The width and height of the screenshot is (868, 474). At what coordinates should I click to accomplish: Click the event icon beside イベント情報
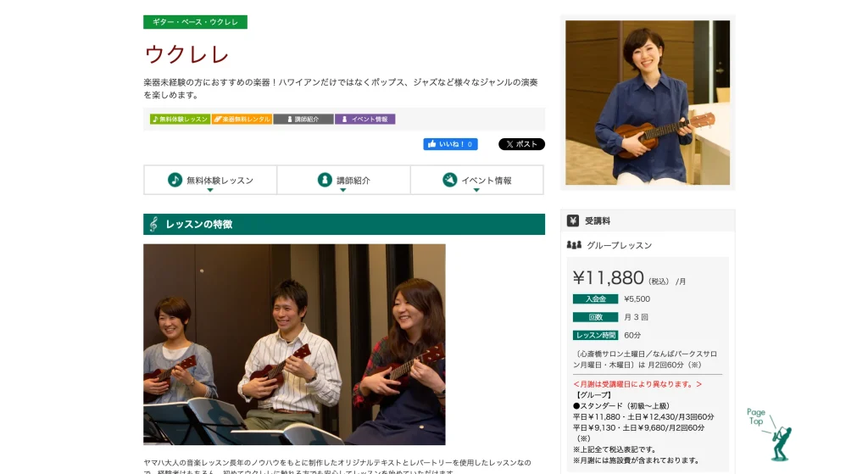[x=450, y=180]
